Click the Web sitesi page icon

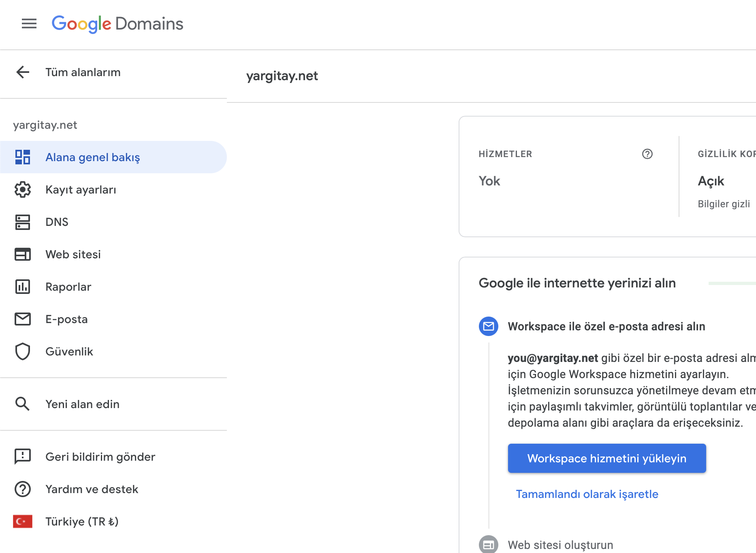point(23,254)
